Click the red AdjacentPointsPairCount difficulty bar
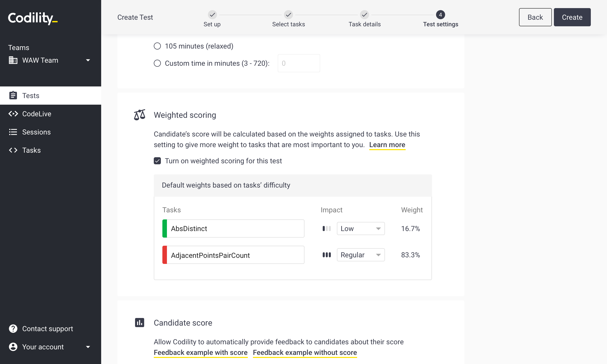 coord(165,255)
